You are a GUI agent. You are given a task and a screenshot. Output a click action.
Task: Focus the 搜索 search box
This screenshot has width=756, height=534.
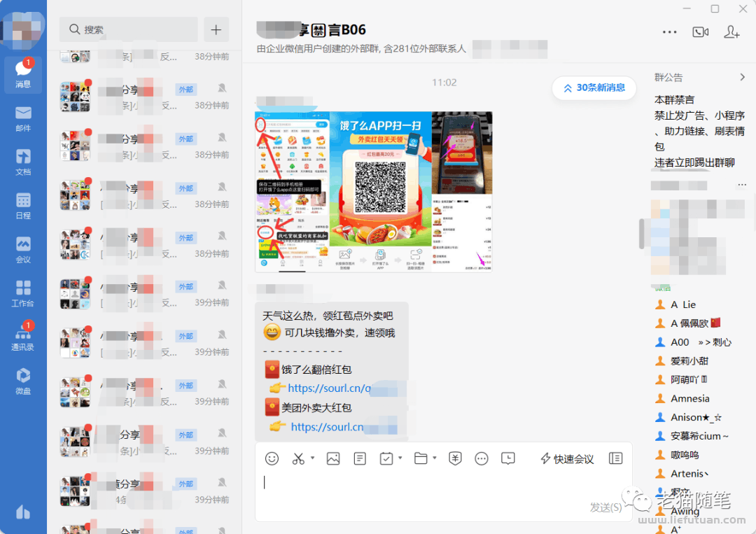128,29
